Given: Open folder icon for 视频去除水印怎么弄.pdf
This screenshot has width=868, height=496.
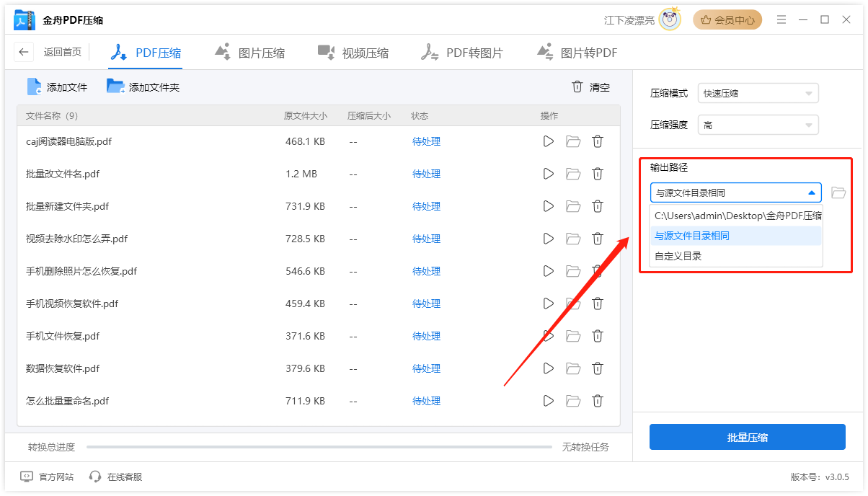Looking at the screenshot, I should coord(573,239).
